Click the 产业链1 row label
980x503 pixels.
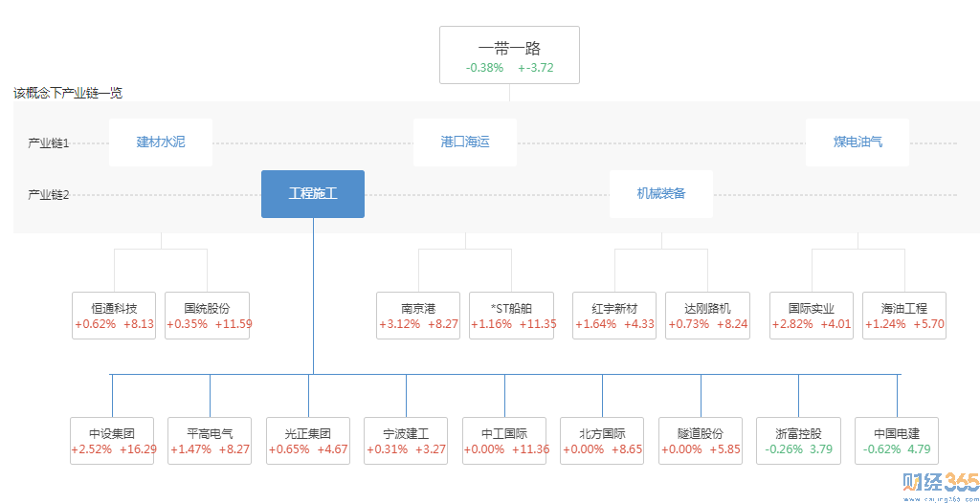click(x=48, y=143)
